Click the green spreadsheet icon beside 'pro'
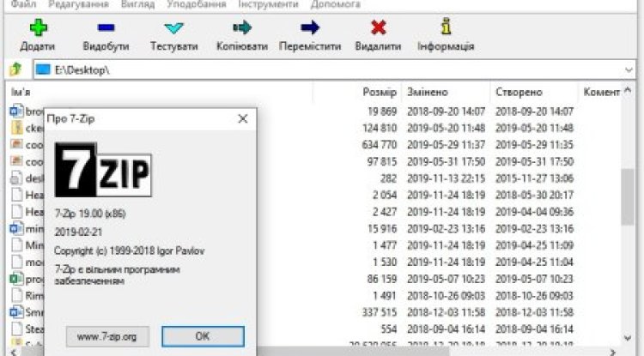Viewport: 644px width, 356px height. (x=16, y=279)
